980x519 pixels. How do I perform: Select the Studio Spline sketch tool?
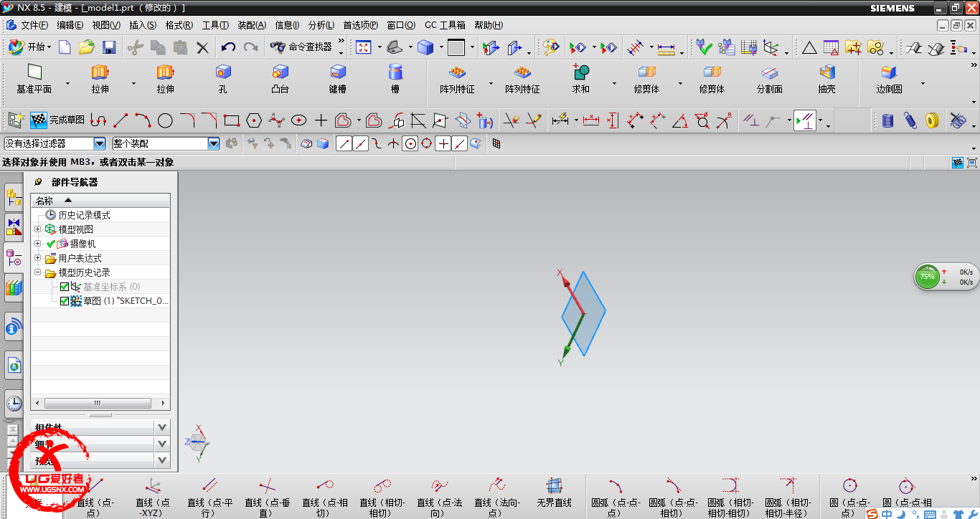click(x=276, y=120)
